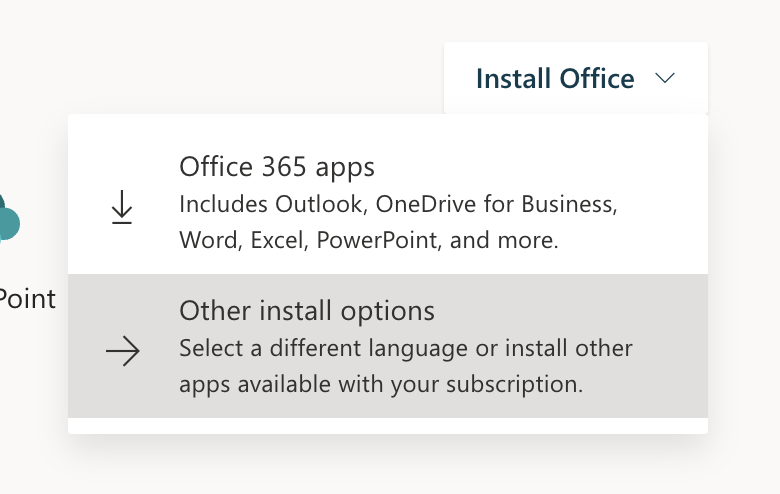Click the download arrow icon

[122, 207]
